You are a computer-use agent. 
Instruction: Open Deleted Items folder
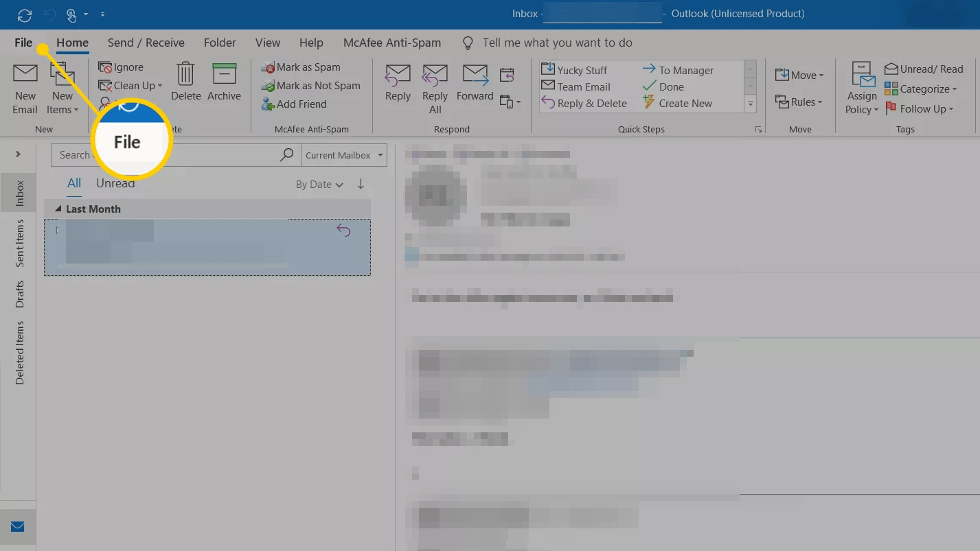[x=19, y=353]
